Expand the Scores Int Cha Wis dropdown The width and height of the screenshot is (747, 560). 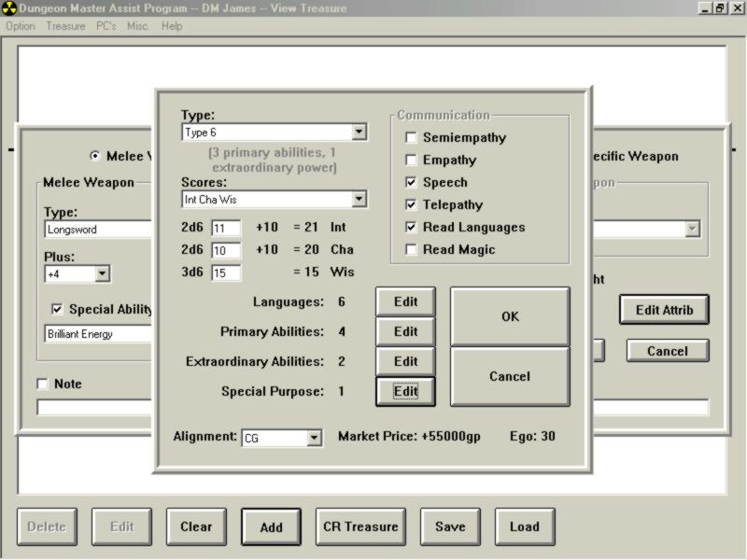359,200
